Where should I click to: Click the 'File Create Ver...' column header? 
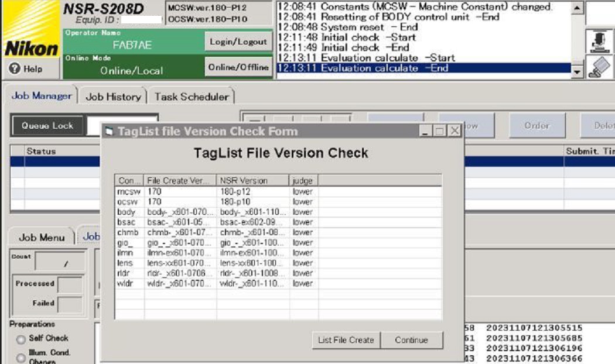(180, 181)
